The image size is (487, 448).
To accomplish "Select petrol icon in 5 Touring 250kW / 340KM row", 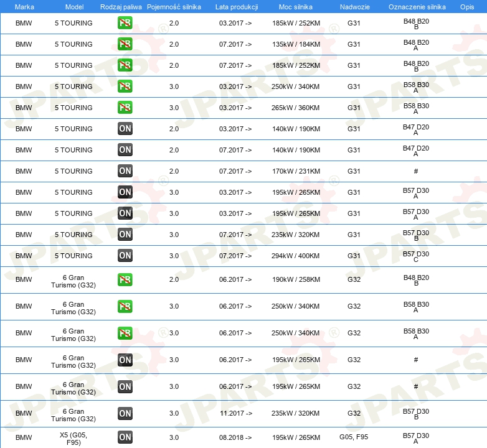I will 125,86.
